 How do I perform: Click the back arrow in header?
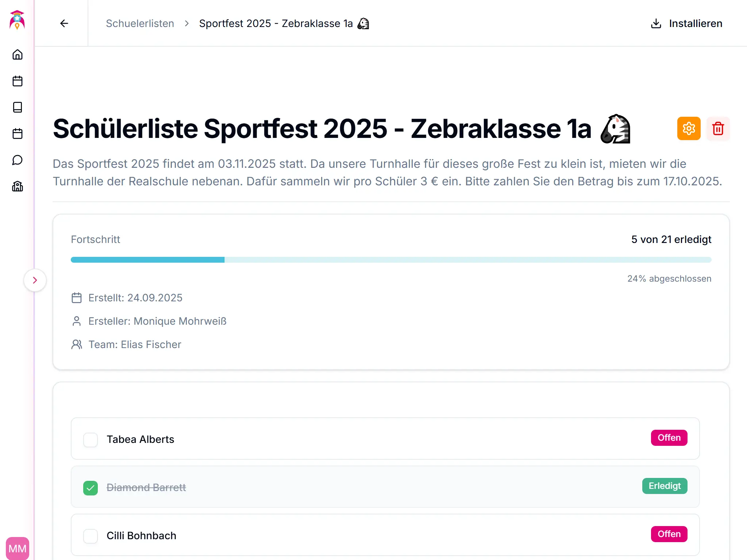pos(64,23)
